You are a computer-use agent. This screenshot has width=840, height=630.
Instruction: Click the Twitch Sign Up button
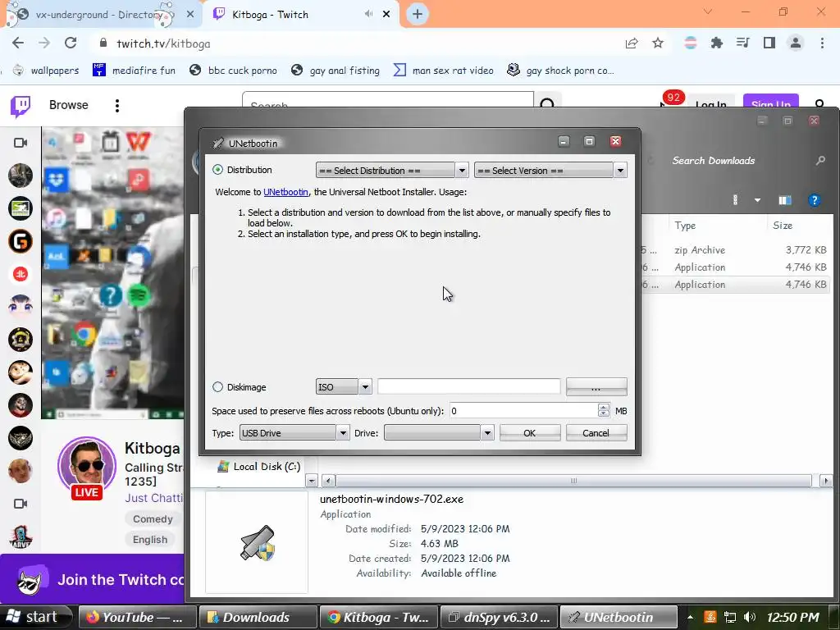771,102
